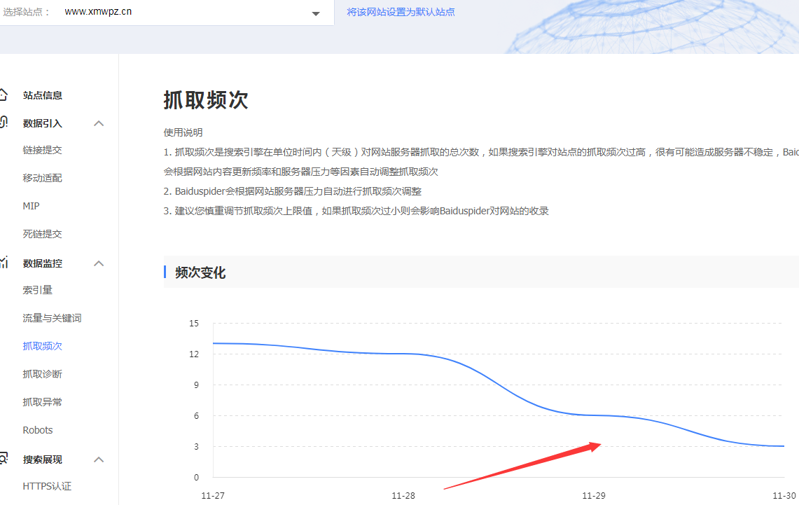Collapse the 数据监控 section chevron
799x505 pixels.
point(99,263)
